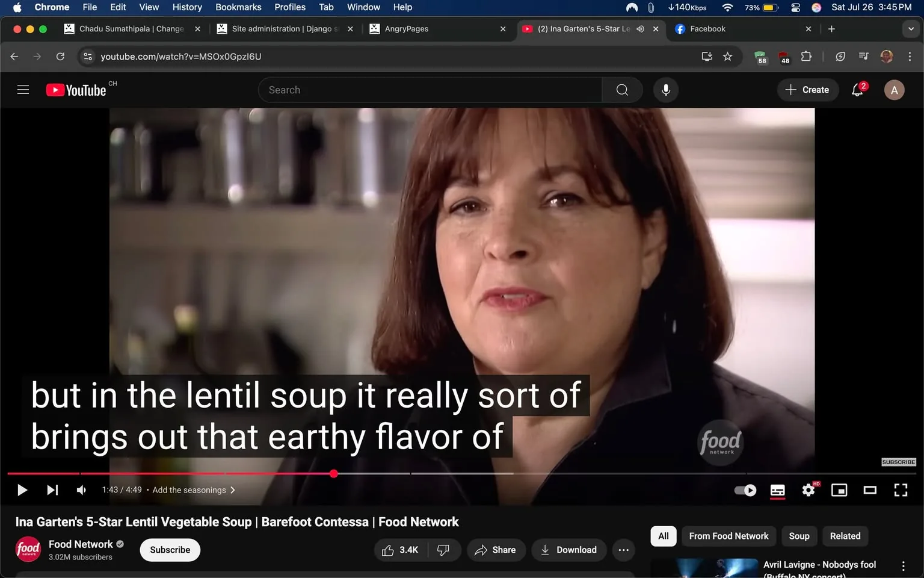
Task: Enter fullscreen mode
Action: tap(901, 490)
